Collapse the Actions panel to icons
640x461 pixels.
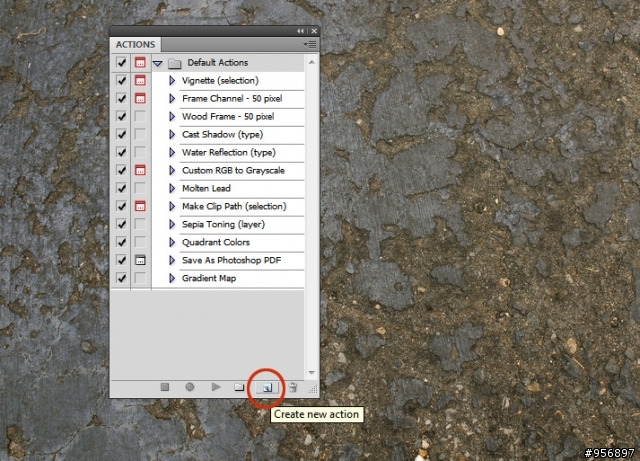point(300,31)
